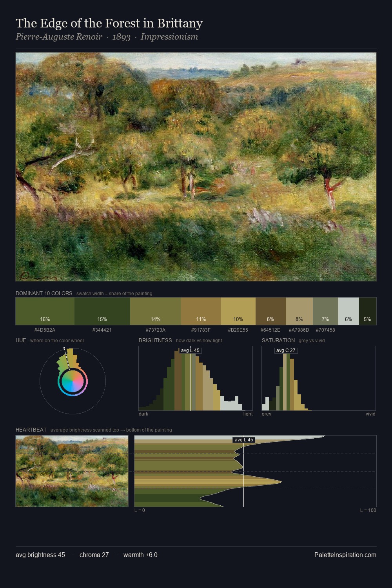
Task: Choose the 11% brown-ochre swatch
Action: pos(201,311)
